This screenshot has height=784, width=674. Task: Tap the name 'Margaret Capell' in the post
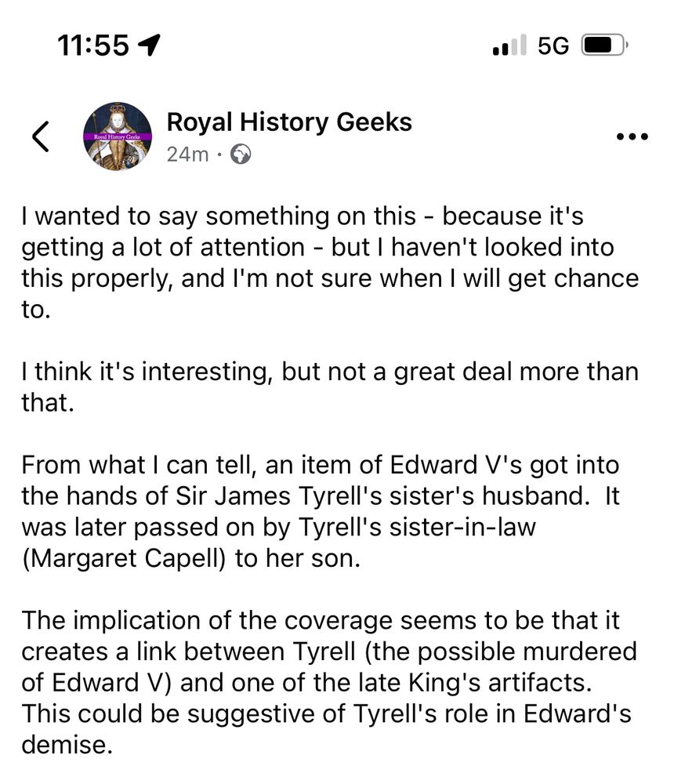[125, 558]
